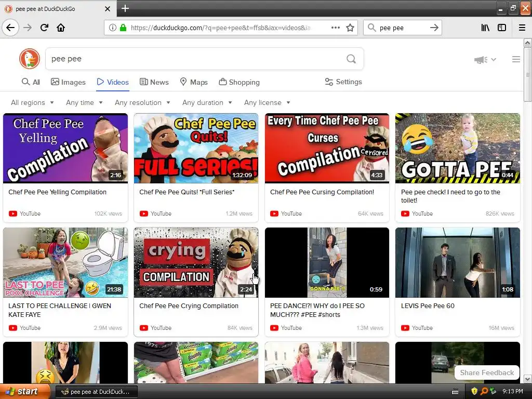Image resolution: width=532 pixels, height=399 pixels.
Task: Go to the Firefox Home page
Action: (x=61, y=28)
